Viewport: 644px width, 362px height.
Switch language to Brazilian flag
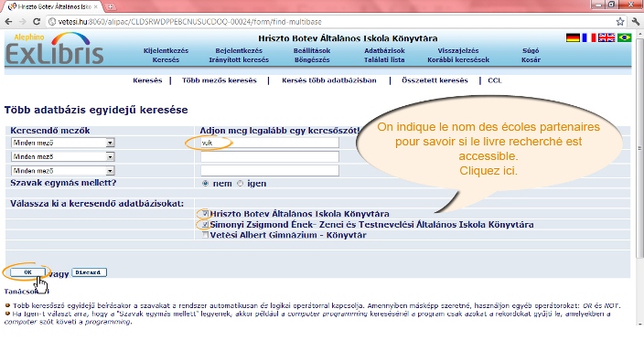pyautogui.click(x=624, y=37)
